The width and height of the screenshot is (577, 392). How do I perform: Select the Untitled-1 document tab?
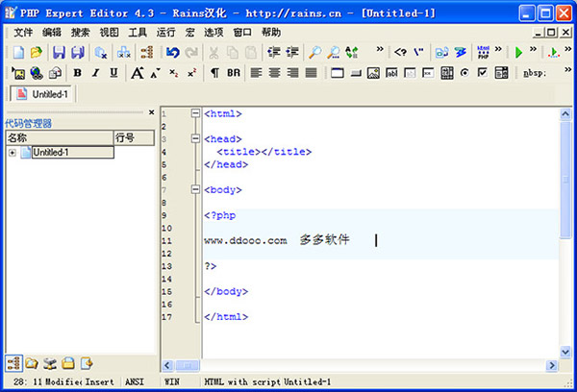42,94
